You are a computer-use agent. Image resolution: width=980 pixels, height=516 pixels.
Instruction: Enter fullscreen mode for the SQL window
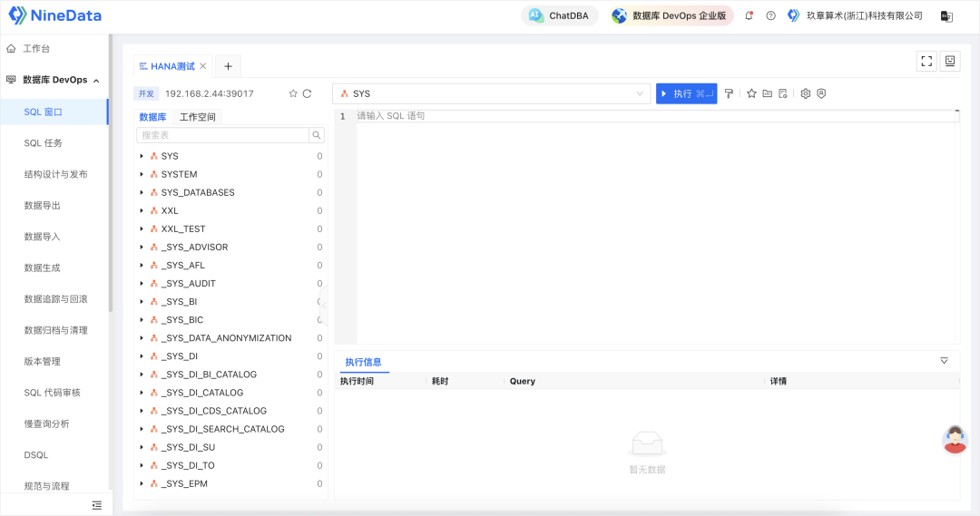point(926,61)
